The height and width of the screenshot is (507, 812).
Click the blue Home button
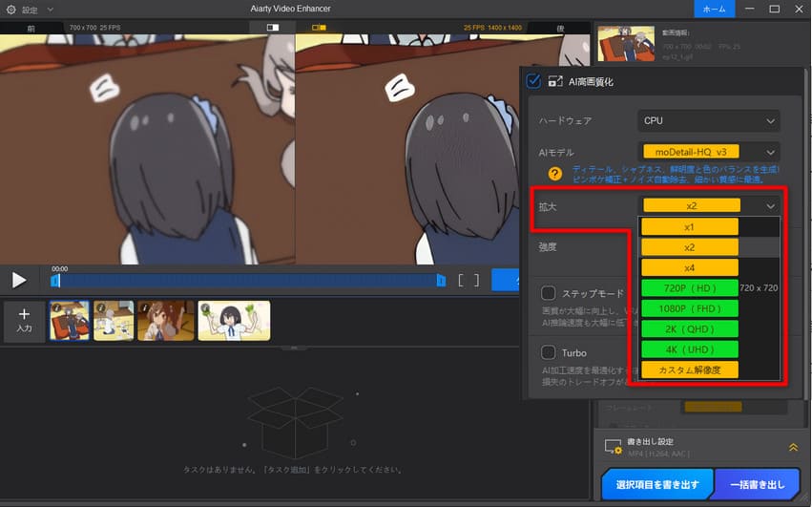(x=714, y=9)
